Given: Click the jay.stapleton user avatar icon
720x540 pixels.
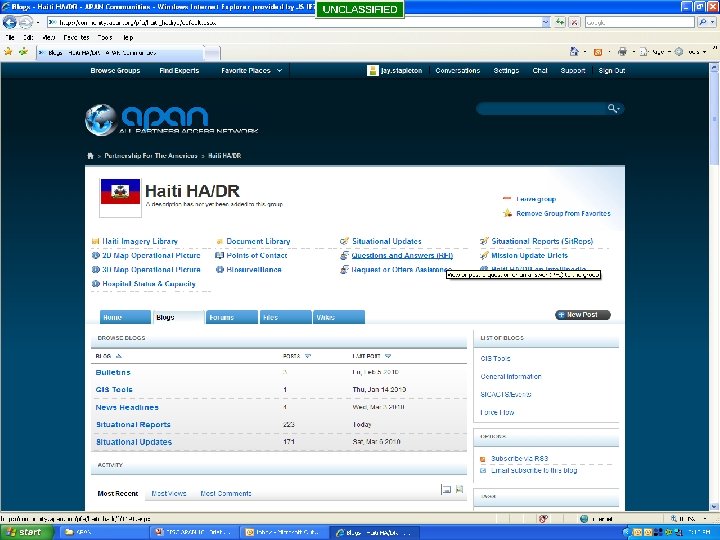Looking at the screenshot, I should coord(373,71).
